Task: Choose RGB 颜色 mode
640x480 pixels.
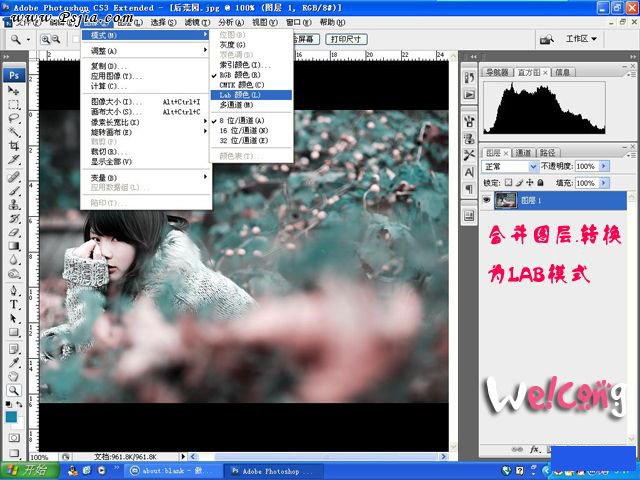Action: click(251, 75)
